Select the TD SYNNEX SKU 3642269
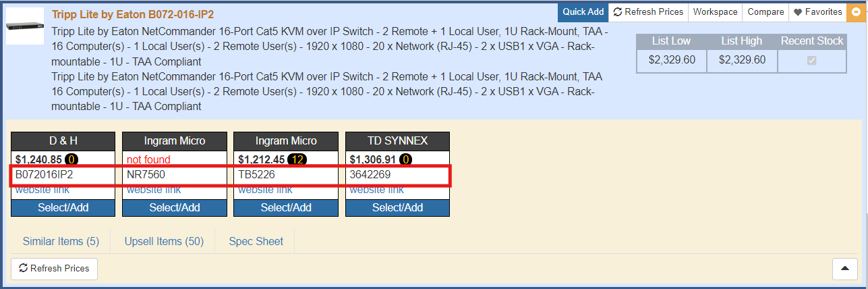This screenshot has width=868, height=289. pyautogui.click(x=370, y=175)
